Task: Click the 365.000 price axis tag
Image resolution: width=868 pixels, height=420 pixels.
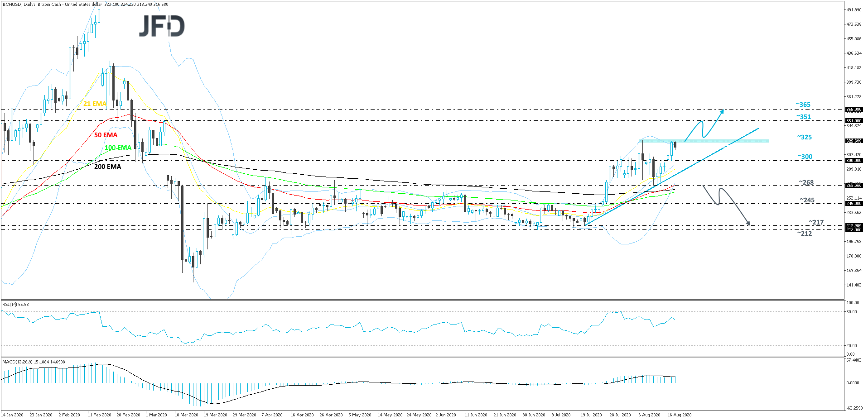Action: pyautogui.click(x=854, y=110)
